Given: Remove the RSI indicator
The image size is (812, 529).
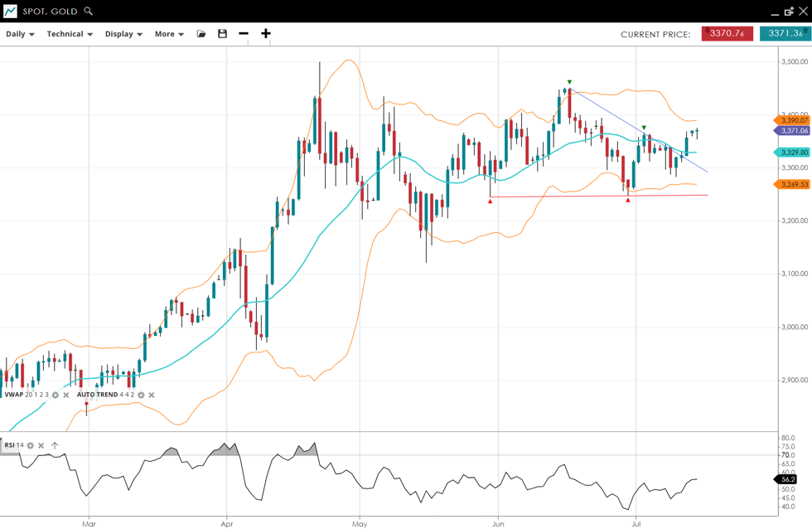Looking at the screenshot, I should [41, 446].
